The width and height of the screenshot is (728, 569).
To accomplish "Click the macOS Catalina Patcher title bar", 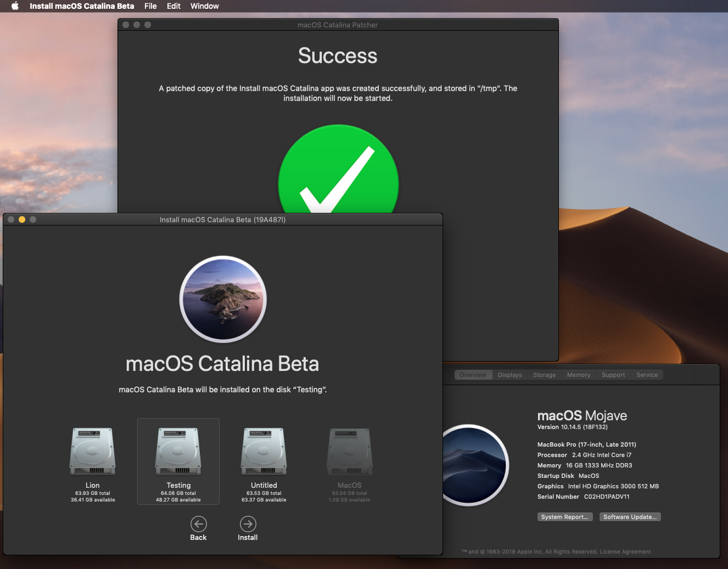I will tap(338, 25).
